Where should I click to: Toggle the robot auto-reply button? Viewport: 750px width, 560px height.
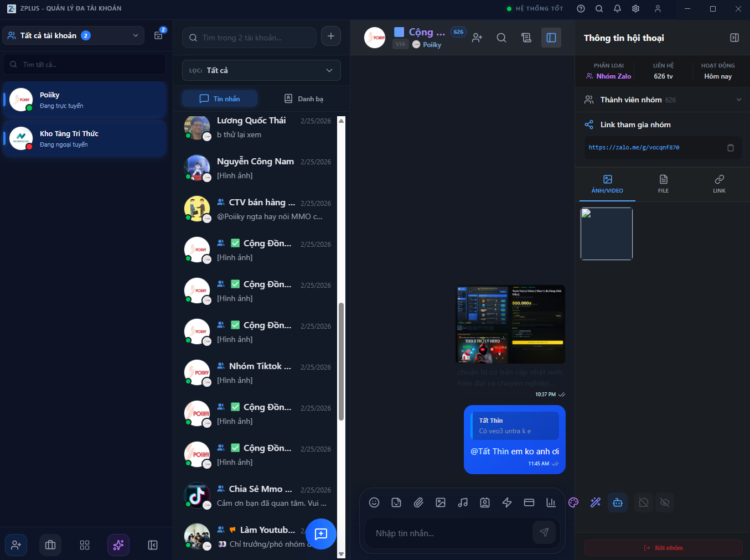coord(618,502)
